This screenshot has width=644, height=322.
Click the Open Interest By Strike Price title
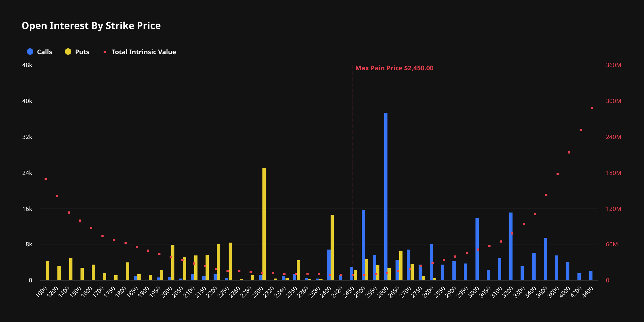point(91,26)
